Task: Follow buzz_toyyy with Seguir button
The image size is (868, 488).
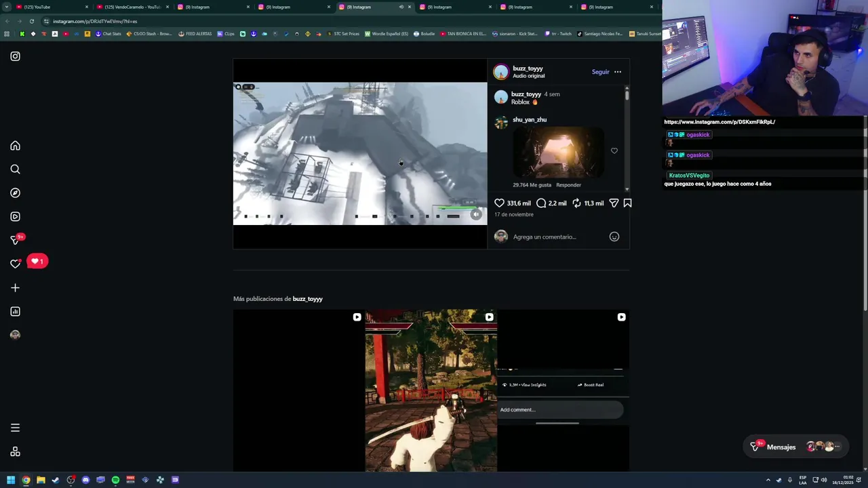Action: point(600,72)
